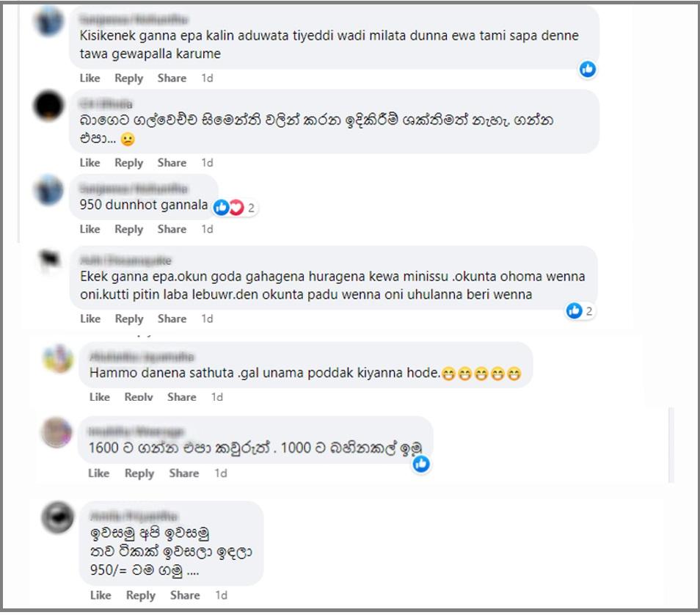The width and height of the screenshot is (700, 615).
Task: Open blurred author name above 'Ekek ganna epa' comment
Action: click(x=125, y=260)
